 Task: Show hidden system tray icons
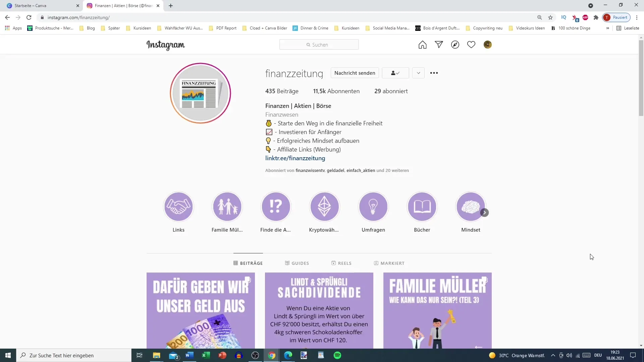point(553,355)
